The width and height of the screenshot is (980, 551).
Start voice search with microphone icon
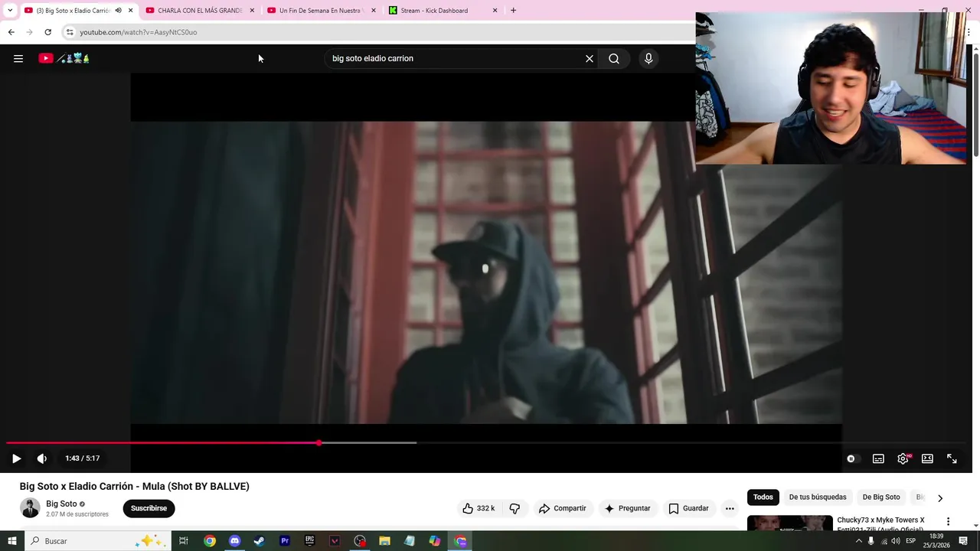click(648, 58)
